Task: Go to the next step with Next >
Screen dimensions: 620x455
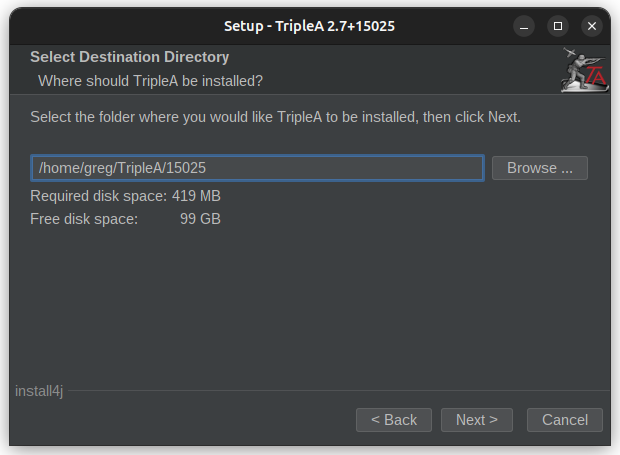Action: [477, 420]
